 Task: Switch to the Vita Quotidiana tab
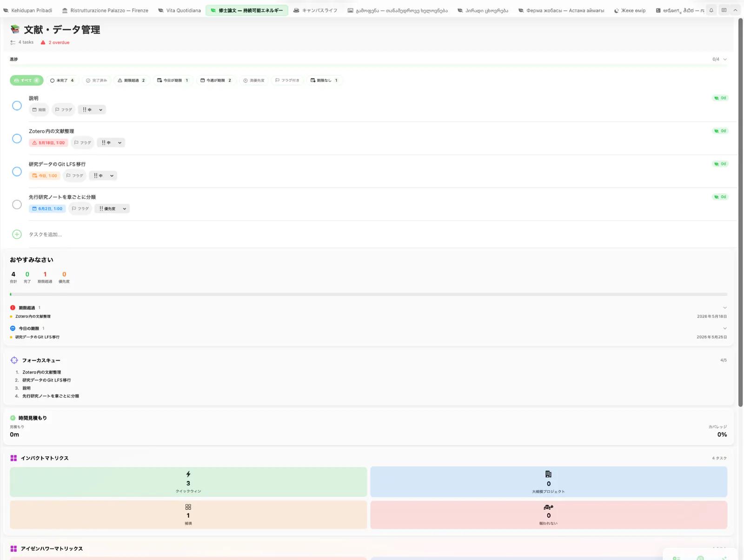pos(179,10)
